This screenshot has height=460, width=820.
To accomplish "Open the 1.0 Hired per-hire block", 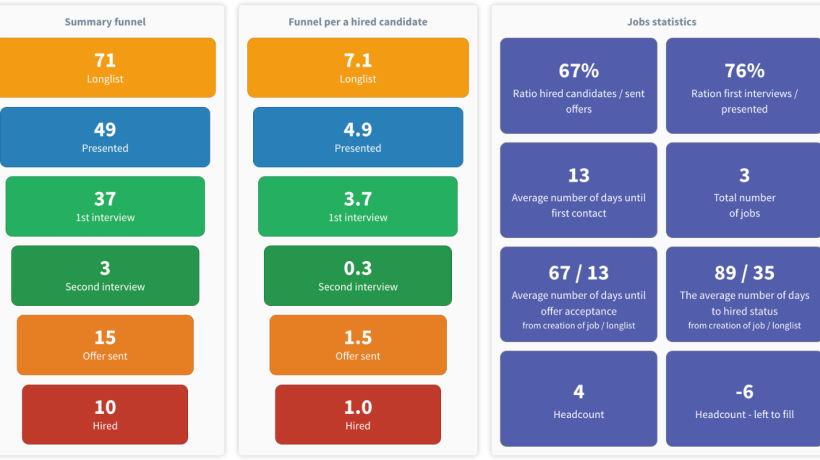I will (358, 415).
